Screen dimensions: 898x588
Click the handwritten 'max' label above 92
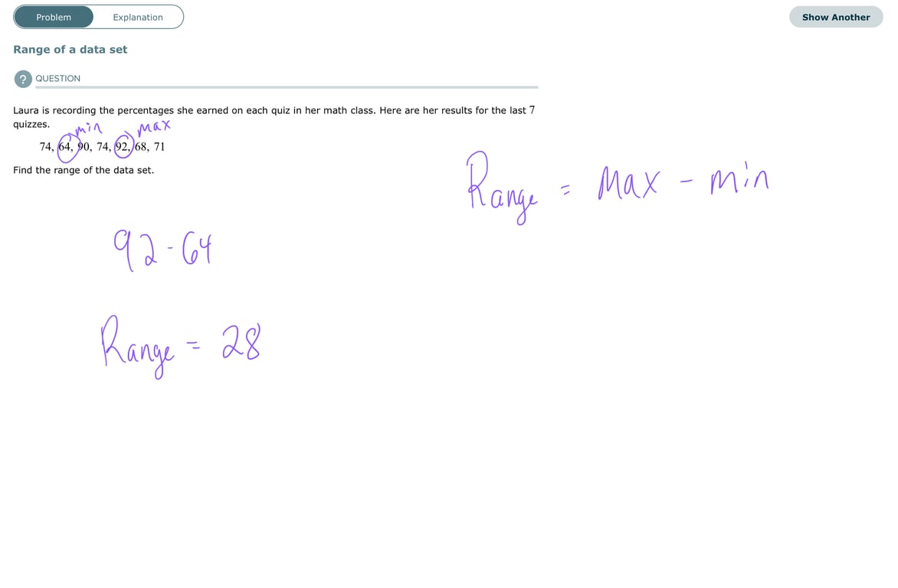pyautogui.click(x=154, y=127)
